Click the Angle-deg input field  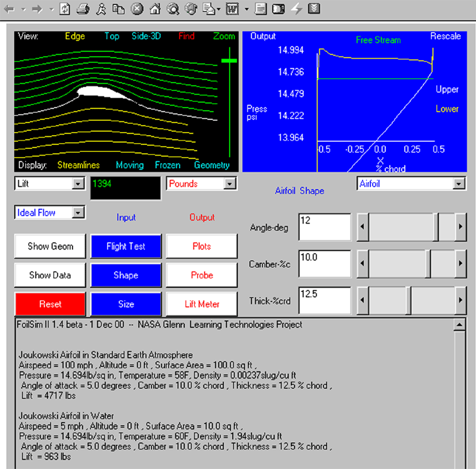[x=325, y=227]
